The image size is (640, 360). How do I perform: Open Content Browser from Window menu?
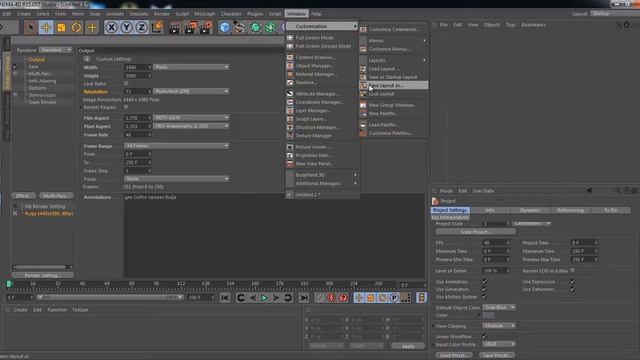pyautogui.click(x=322, y=57)
